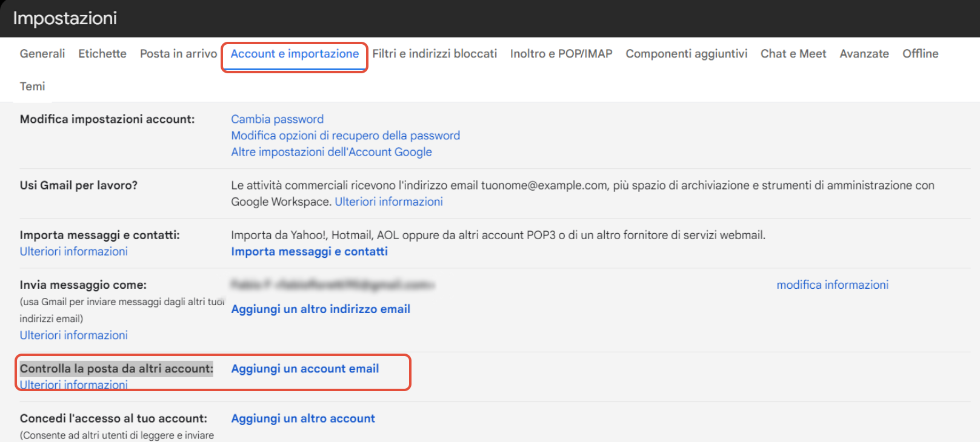Open the Posta in arrivo tab
The image size is (980, 442).
pos(178,54)
